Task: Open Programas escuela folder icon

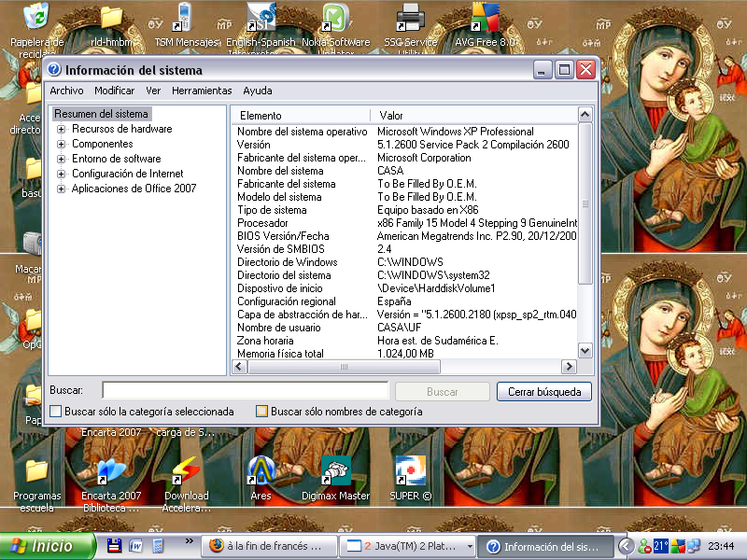Action: [37, 471]
